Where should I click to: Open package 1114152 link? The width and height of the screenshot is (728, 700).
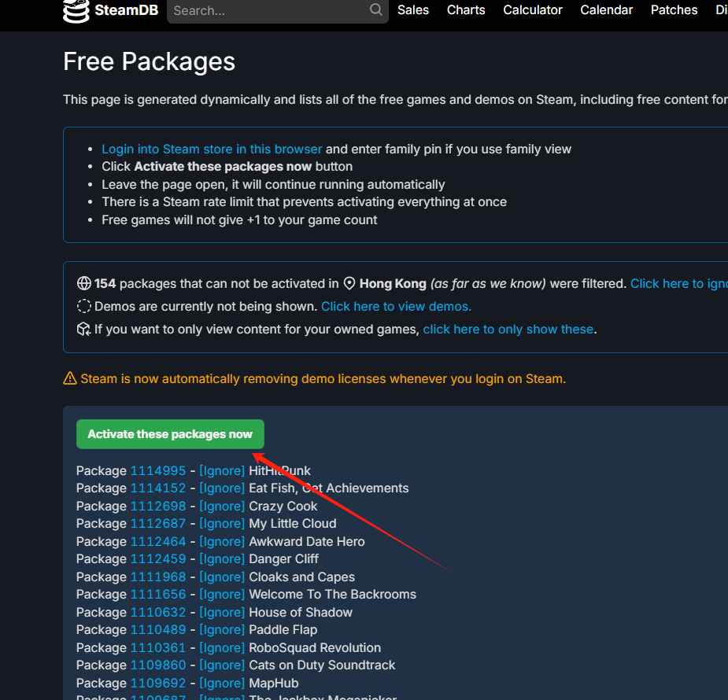click(x=158, y=488)
